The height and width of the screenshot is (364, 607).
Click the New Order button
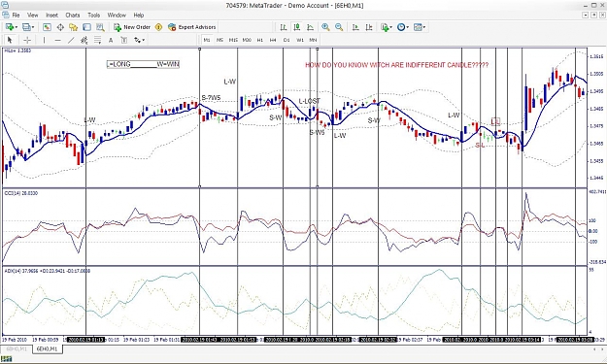point(132,27)
